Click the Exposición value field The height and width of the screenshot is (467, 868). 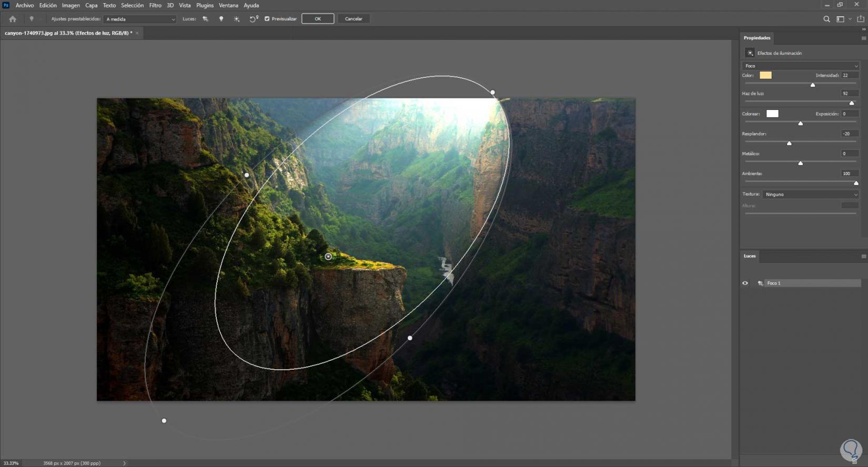click(x=850, y=114)
